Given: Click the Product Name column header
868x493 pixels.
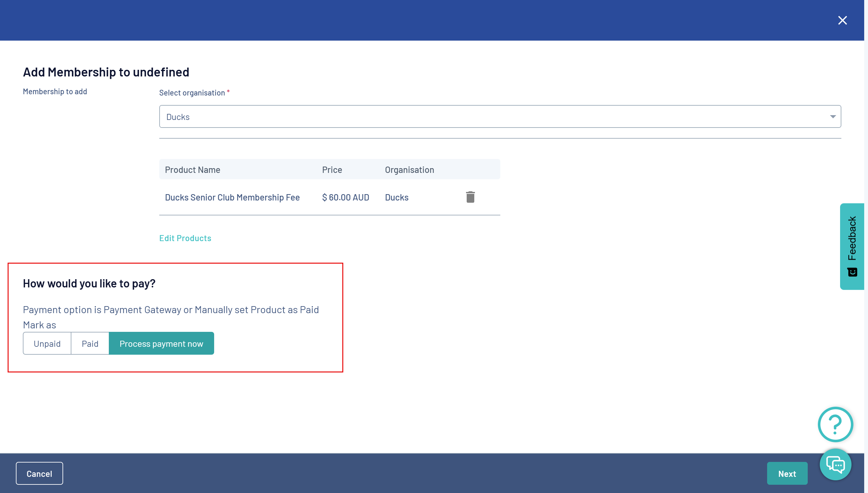Looking at the screenshot, I should click(x=192, y=170).
